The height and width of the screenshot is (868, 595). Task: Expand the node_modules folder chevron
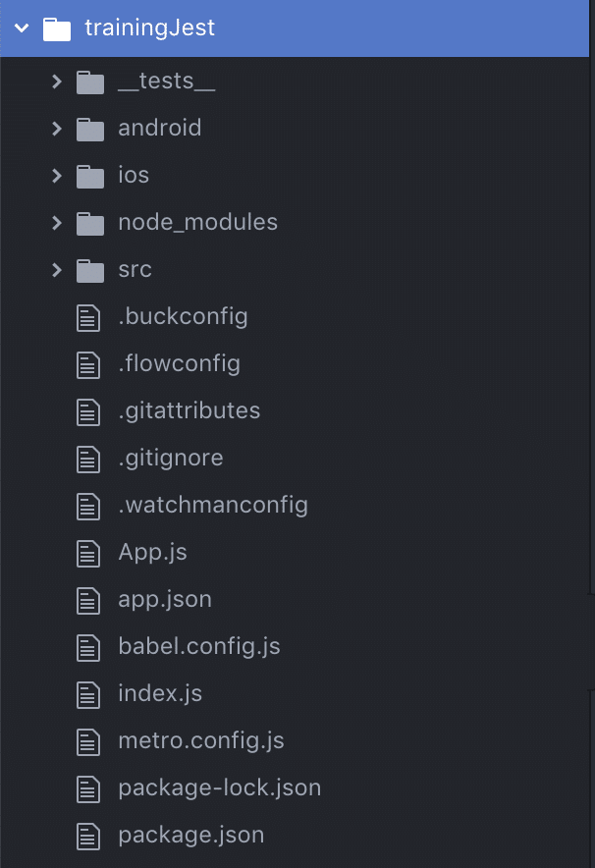(57, 223)
